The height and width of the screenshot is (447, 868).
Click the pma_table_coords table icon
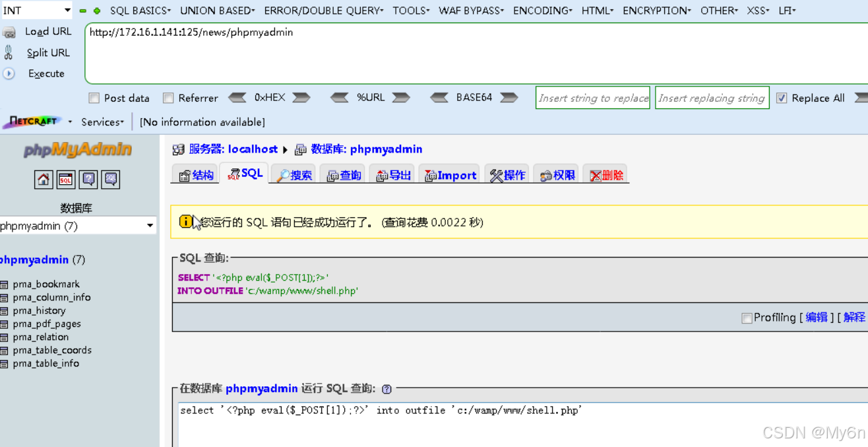click(5, 351)
